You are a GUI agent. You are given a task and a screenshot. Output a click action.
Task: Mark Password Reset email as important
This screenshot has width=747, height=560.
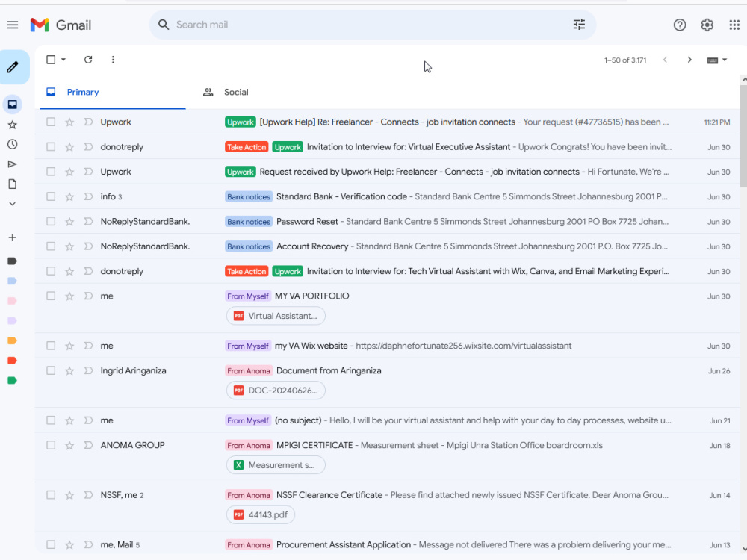(88, 222)
